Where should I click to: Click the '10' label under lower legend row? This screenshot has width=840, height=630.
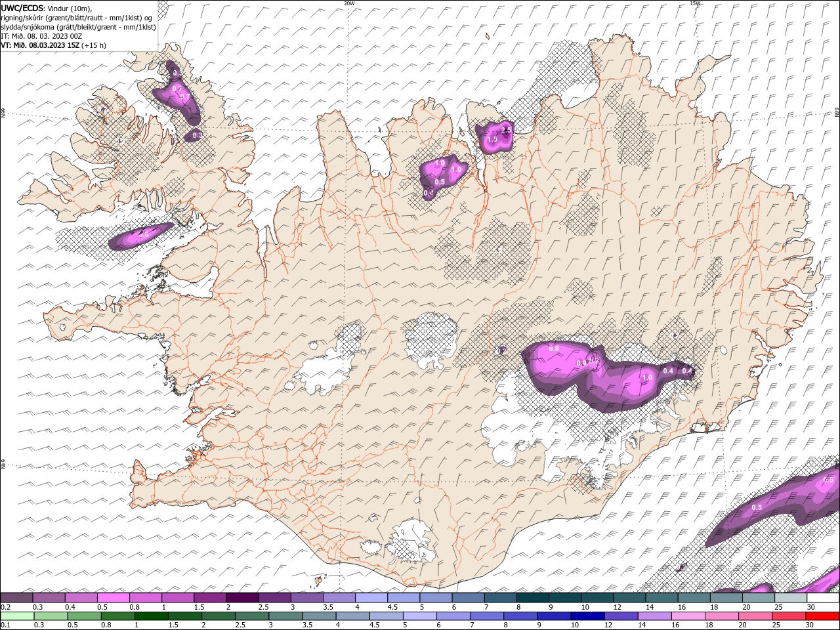pos(574,625)
